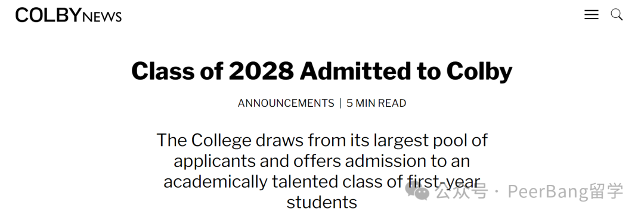
Task: Click the word "applicants" in the subtitle
Action: (214, 161)
